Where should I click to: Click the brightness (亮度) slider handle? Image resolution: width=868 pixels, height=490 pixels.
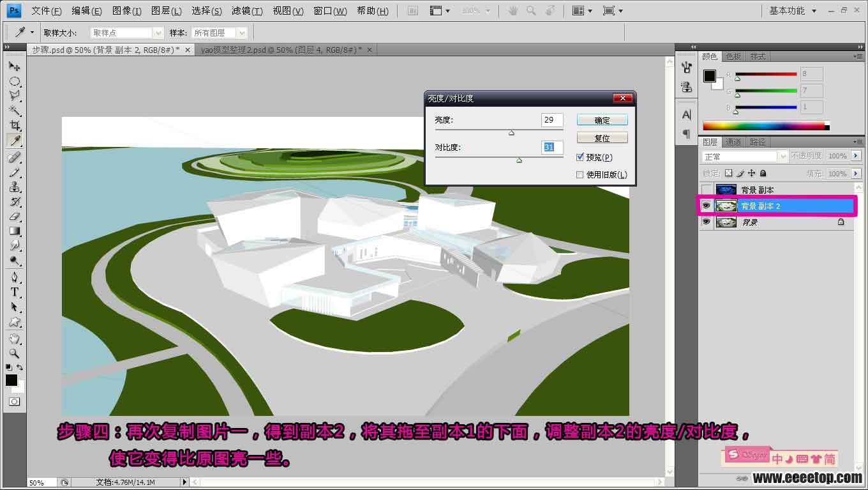[511, 133]
